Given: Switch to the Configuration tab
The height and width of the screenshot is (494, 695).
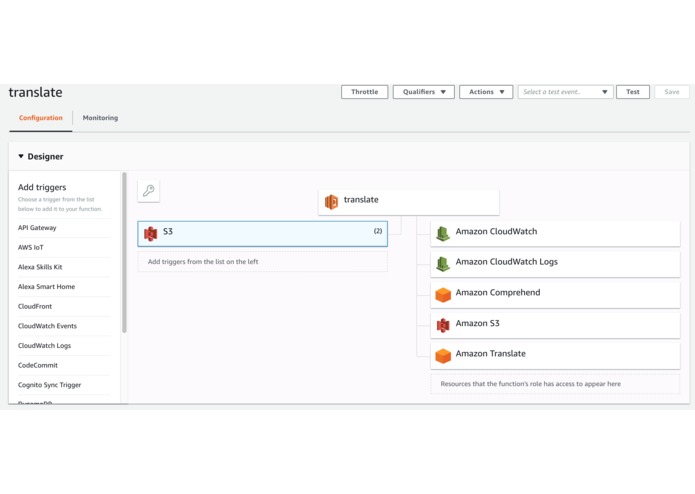Looking at the screenshot, I should point(41,118).
